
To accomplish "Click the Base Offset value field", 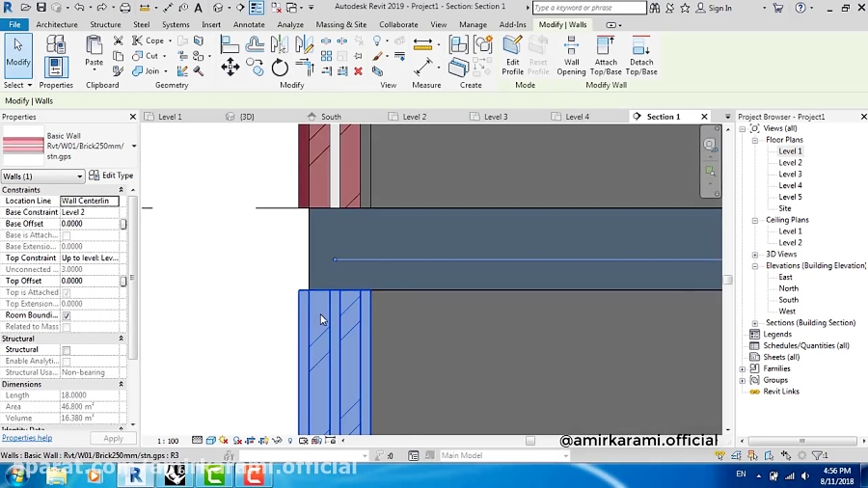I will (x=89, y=224).
